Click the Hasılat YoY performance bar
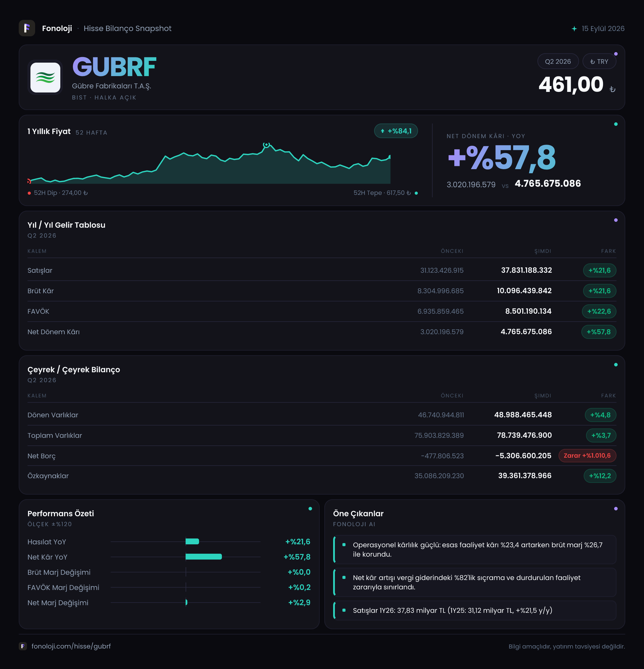 (192, 541)
